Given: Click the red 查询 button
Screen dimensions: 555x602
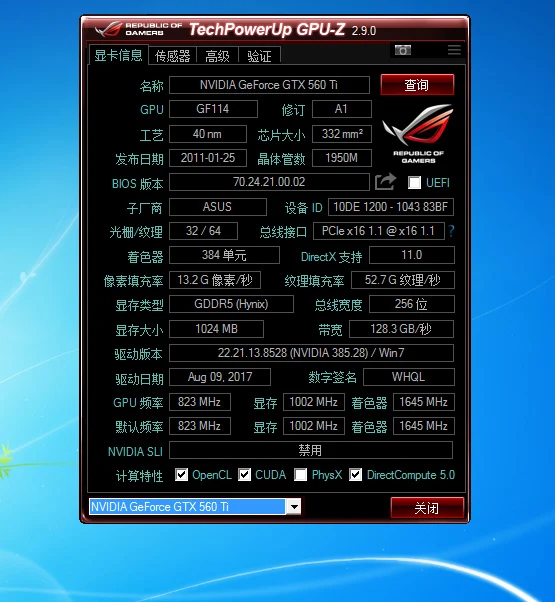Looking at the screenshot, I should [417, 85].
